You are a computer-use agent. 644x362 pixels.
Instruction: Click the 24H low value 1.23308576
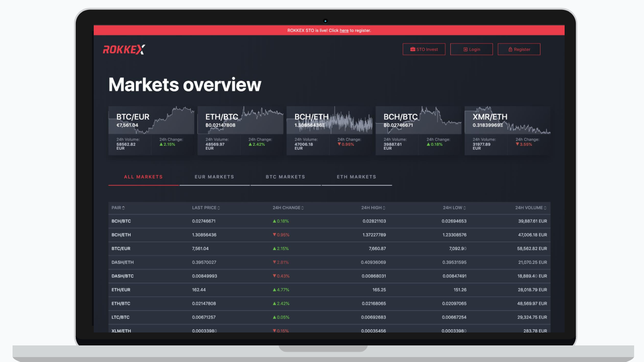click(x=454, y=235)
